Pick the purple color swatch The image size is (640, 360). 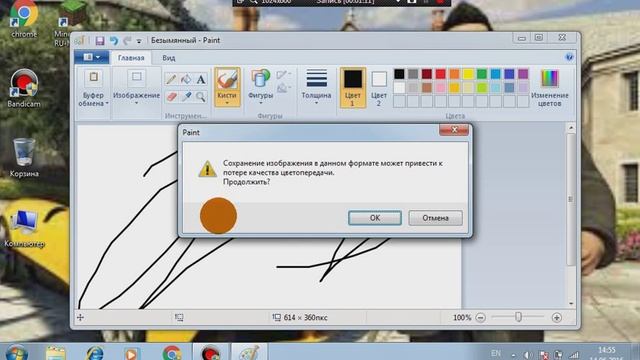coord(523,74)
